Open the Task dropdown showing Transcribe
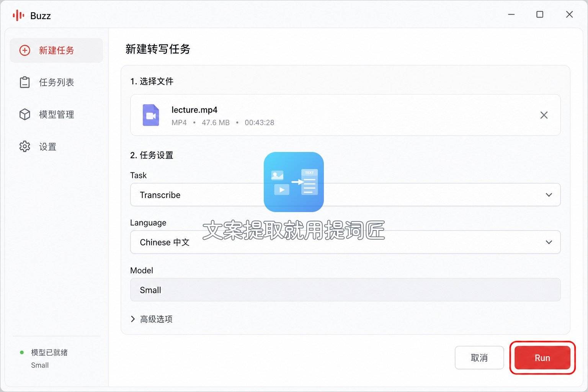The image size is (588, 392). (345, 195)
